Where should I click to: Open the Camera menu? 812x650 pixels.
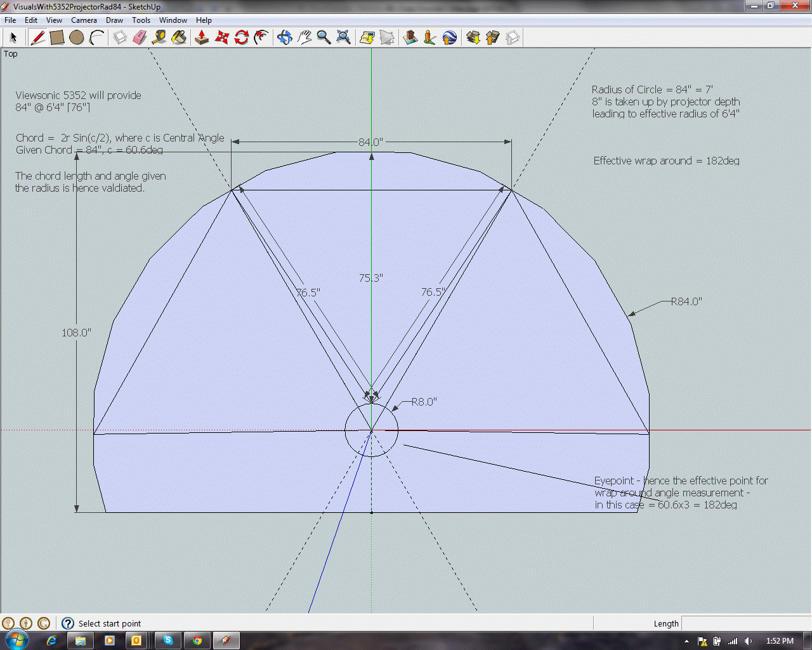84,20
